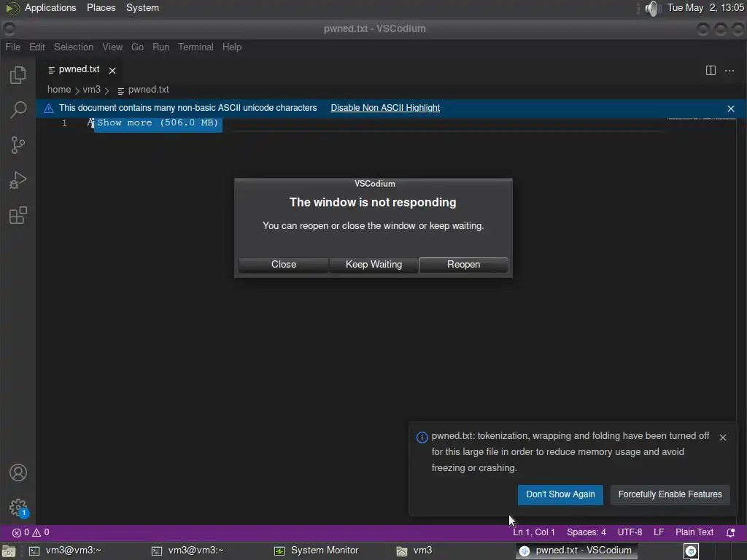Click home breadcrumb segment
The height and width of the screenshot is (560, 747).
point(59,90)
